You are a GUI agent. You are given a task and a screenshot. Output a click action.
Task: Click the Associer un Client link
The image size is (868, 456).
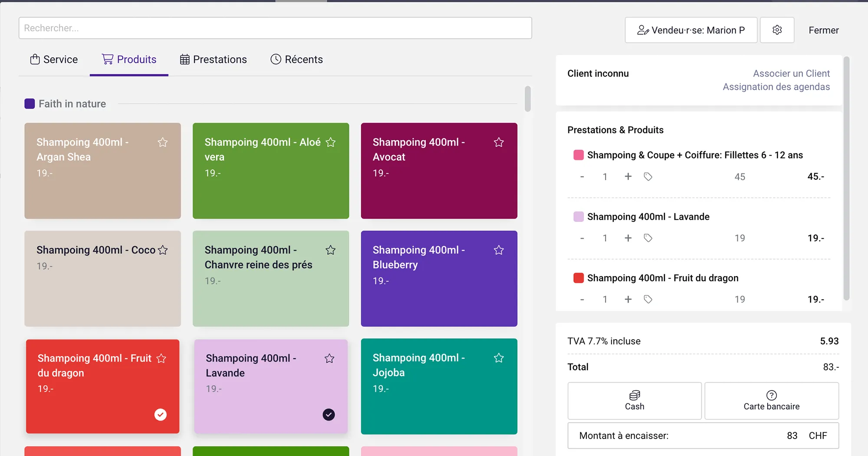pos(791,73)
